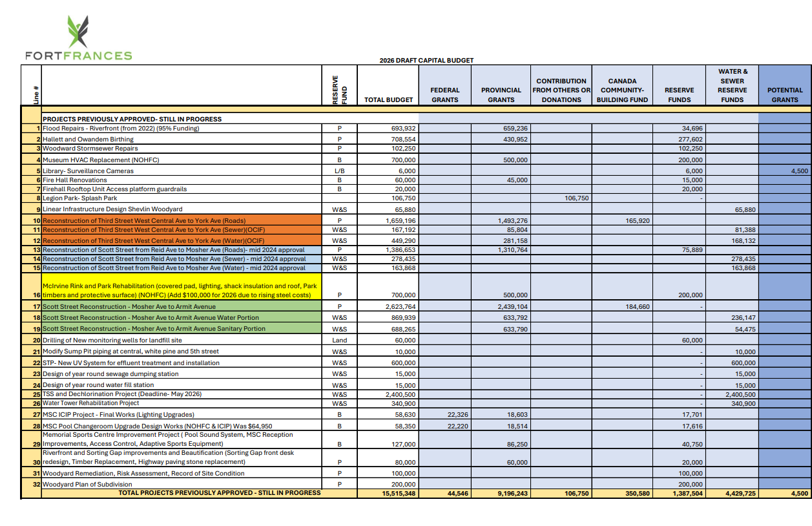The width and height of the screenshot is (812, 526).
Task: Click the Total Budget column header
Action: 388,100
